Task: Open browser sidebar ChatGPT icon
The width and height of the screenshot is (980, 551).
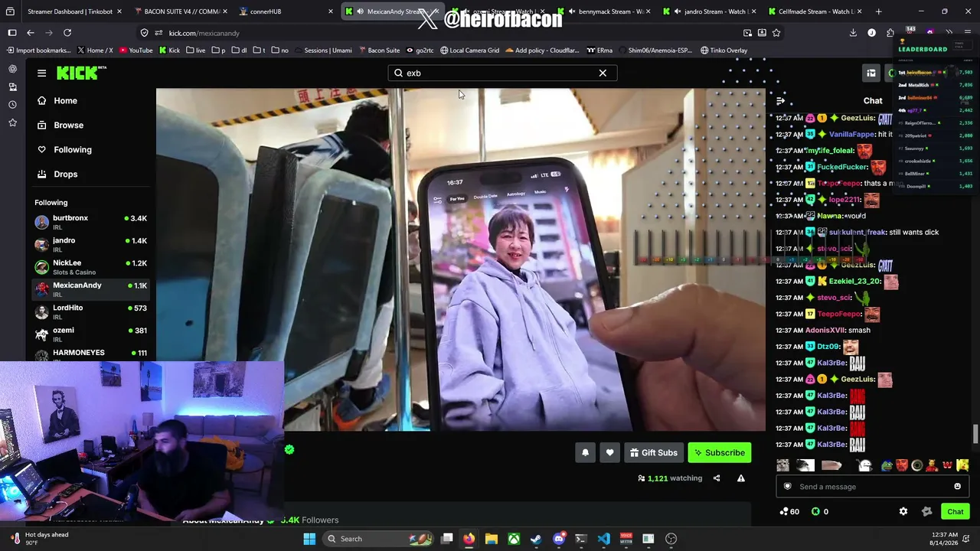Action: coord(12,69)
